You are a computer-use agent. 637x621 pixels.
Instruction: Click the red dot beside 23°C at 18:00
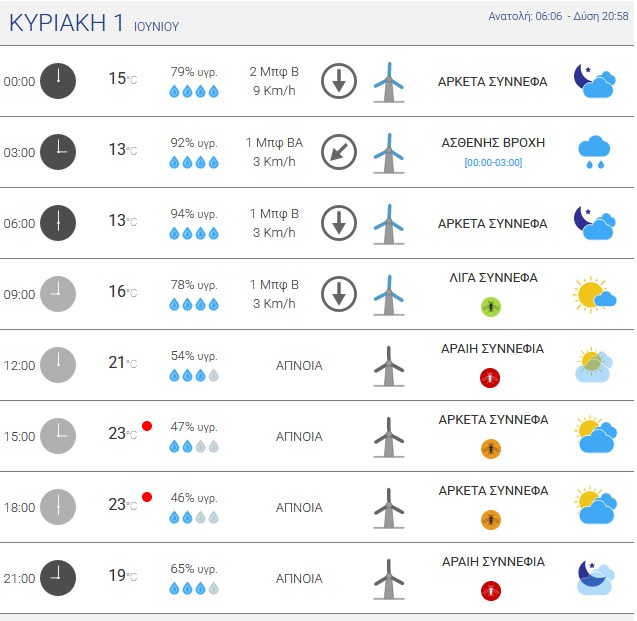[x=147, y=497]
